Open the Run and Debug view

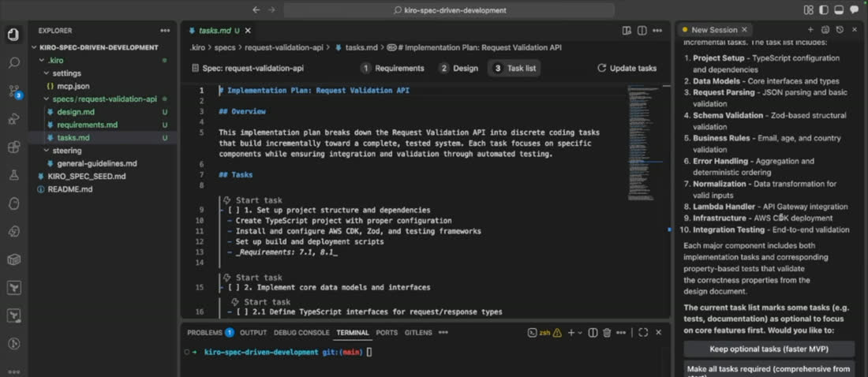[x=14, y=119]
